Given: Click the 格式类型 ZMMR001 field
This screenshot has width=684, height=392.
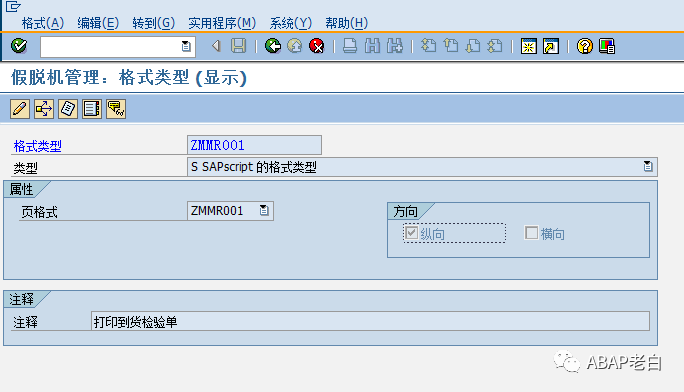Looking at the screenshot, I should coord(254,145).
